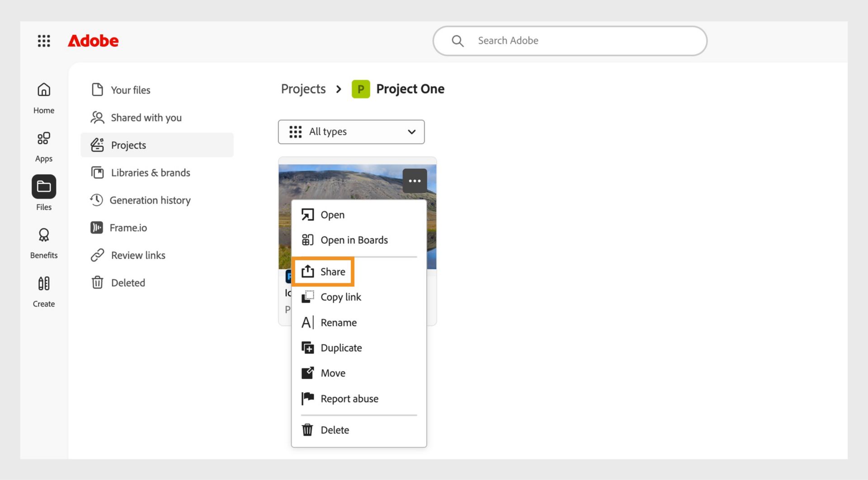Choose Open from the context menu
This screenshot has height=480, width=868.
359,215
